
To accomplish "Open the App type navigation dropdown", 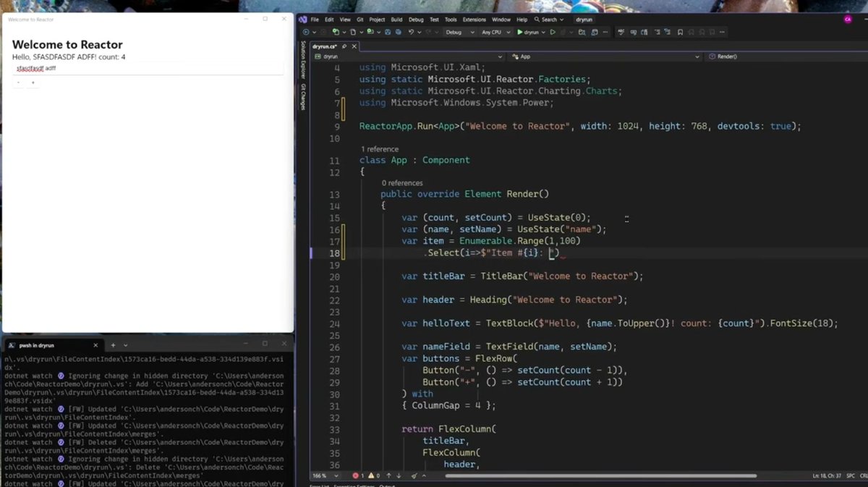I will coord(605,56).
